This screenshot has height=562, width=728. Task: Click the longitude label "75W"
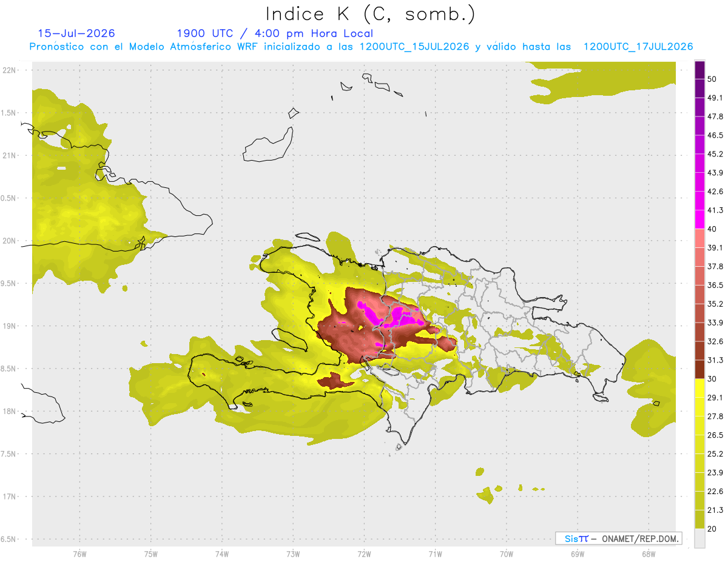tap(150, 554)
